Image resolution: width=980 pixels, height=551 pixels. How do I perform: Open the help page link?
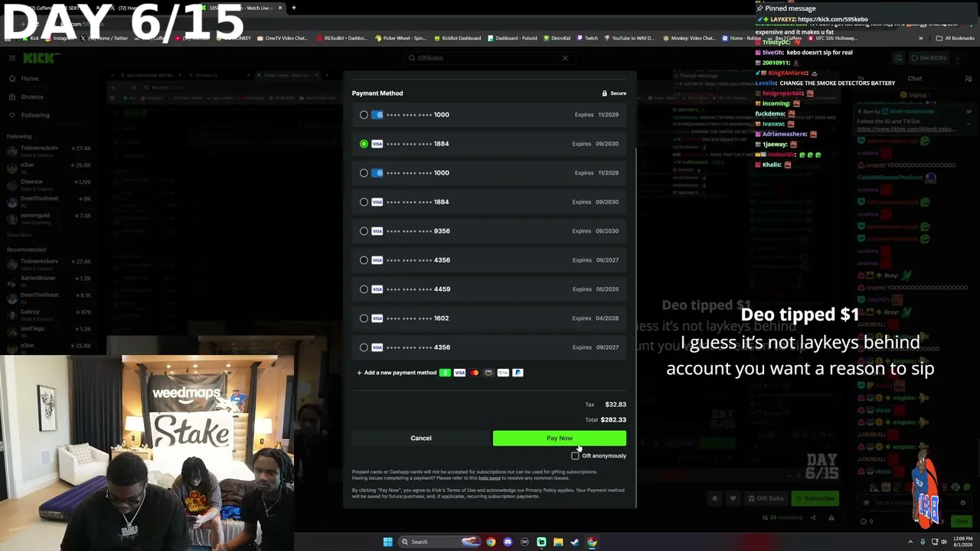pyautogui.click(x=489, y=478)
